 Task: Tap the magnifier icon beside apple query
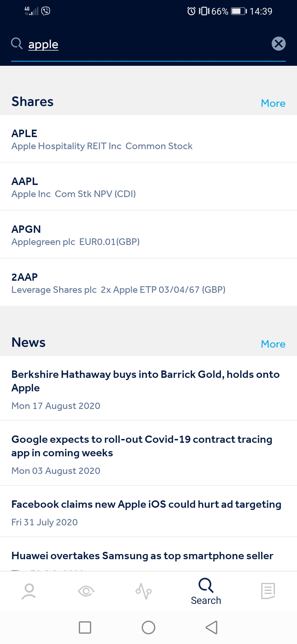[x=16, y=44]
